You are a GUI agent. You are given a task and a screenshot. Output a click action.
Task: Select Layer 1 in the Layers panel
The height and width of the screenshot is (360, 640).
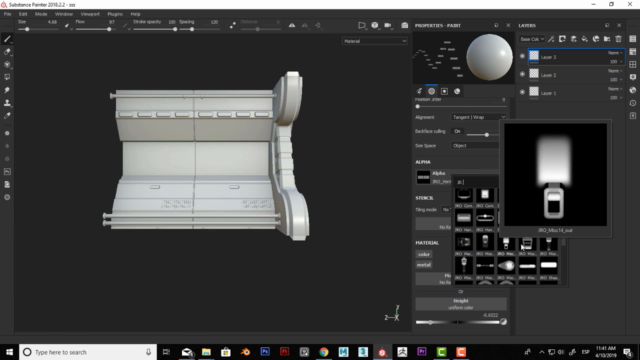coord(576,93)
